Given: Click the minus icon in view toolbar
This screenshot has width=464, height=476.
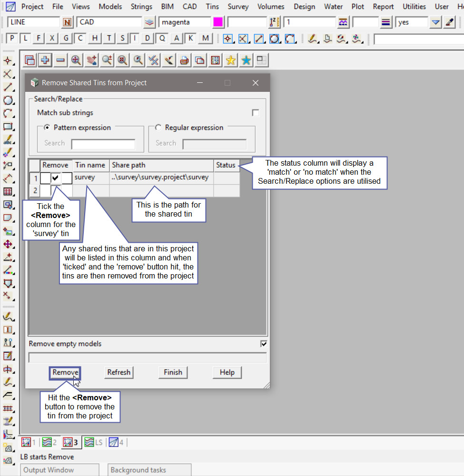Looking at the screenshot, I should point(60,60).
